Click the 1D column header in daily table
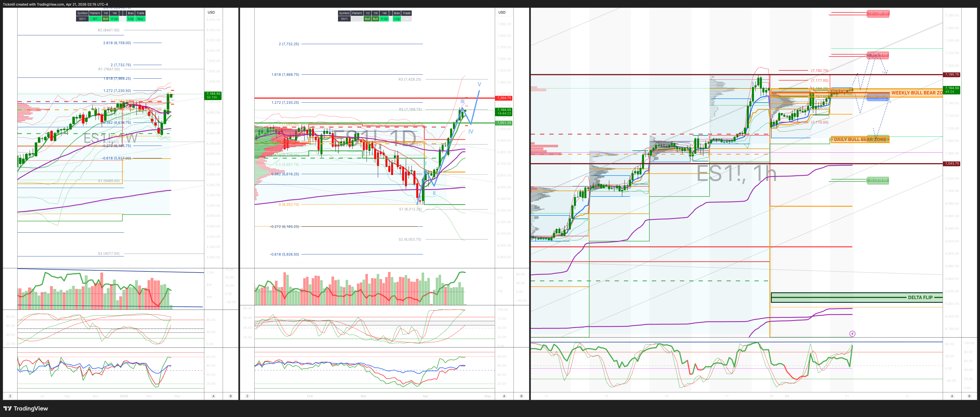 click(x=367, y=13)
